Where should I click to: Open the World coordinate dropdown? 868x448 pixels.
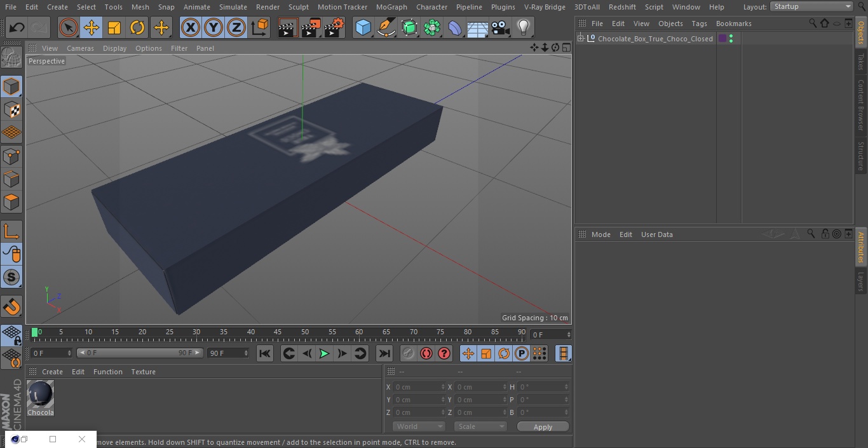tap(418, 426)
